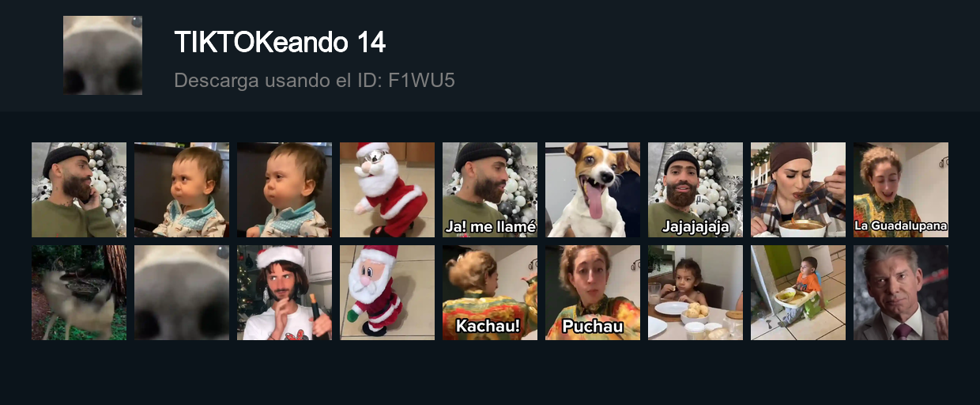Pick the Santa toy sticker in bottom row
The height and width of the screenshot is (405, 980).
click(x=387, y=293)
